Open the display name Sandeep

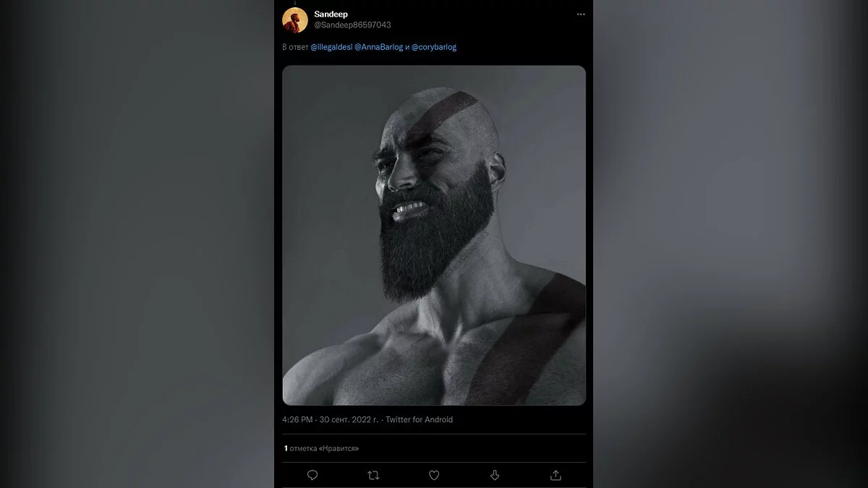[x=331, y=14]
